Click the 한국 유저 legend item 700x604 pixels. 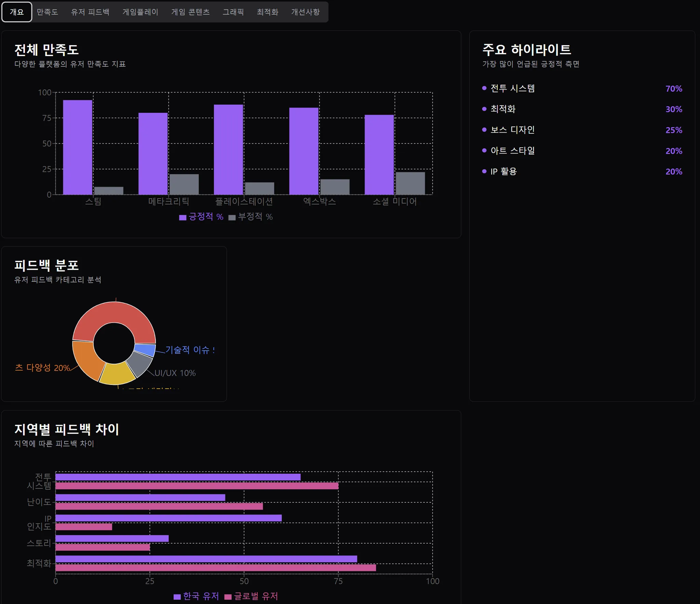(196, 596)
